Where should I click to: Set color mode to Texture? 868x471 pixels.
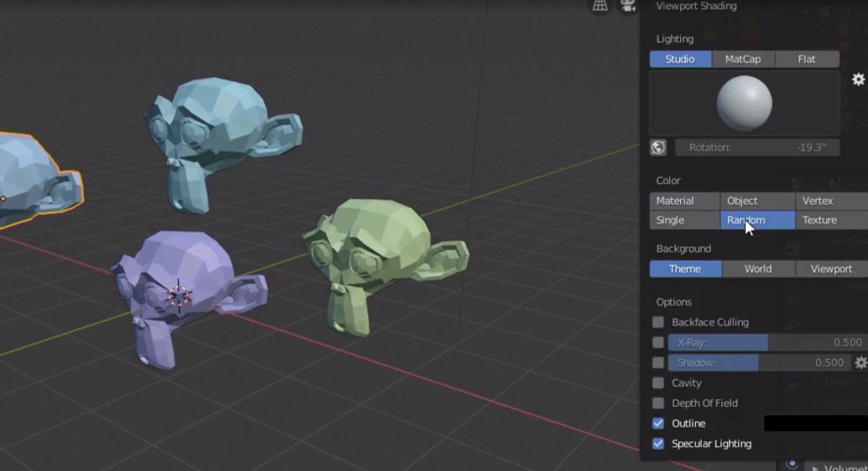[x=831, y=220]
